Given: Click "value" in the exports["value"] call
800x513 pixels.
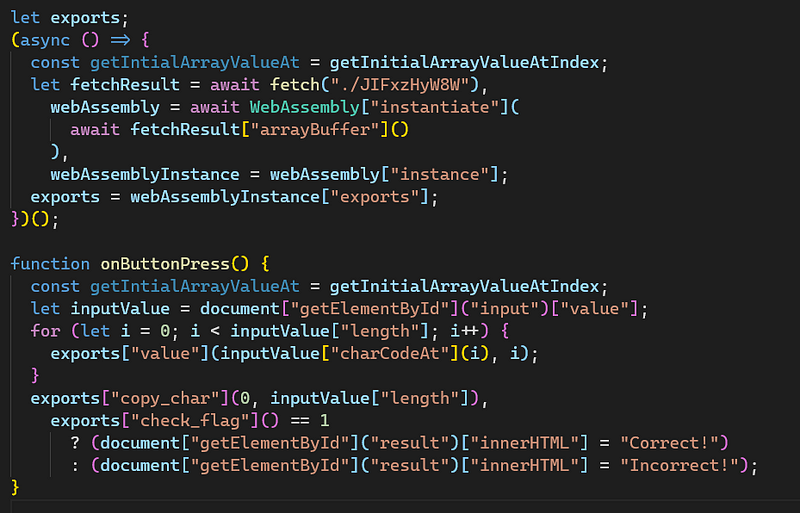Looking at the screenshot, I should 165,354.
